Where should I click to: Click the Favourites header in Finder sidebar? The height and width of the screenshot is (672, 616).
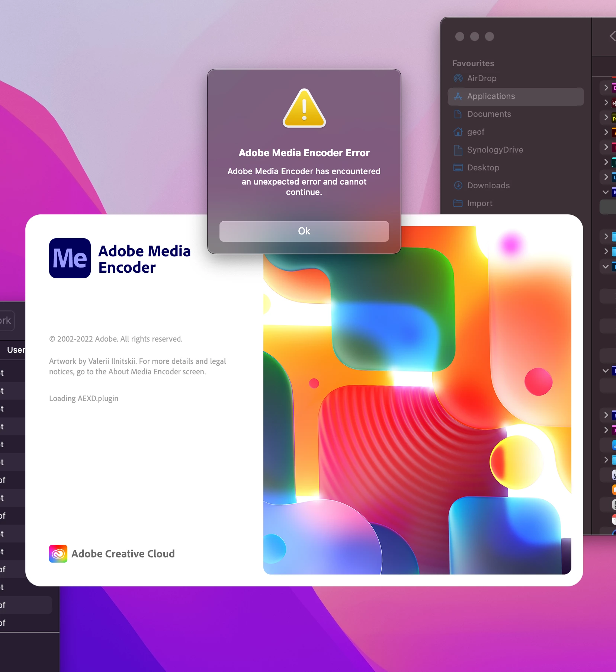(473, 64)
